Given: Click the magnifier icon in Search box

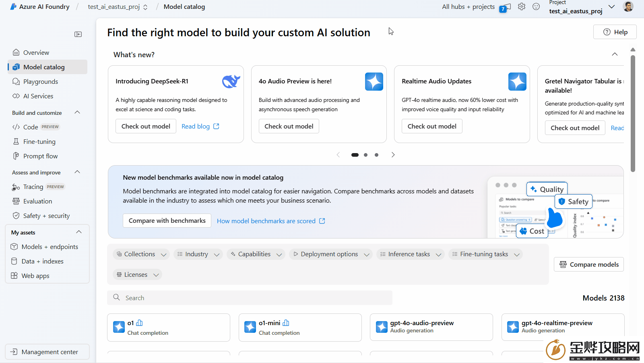Looking at the screenshot, I should [x=116, y=297].
